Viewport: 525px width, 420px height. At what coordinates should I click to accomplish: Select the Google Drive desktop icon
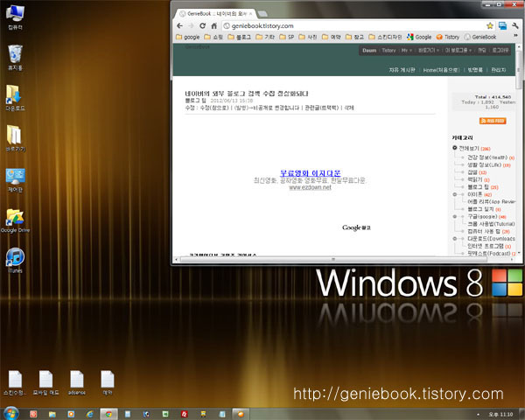pyautogui.click(x=16, y=220)
